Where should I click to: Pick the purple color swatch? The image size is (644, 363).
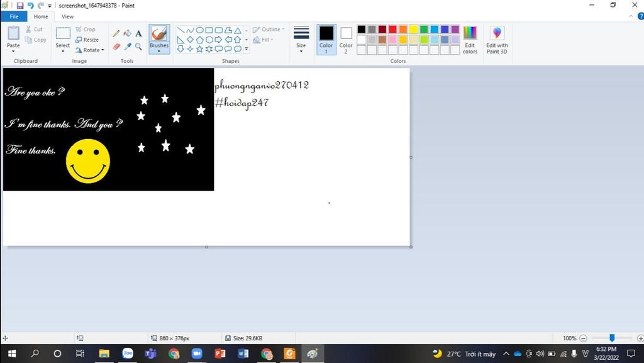point(455,29)
